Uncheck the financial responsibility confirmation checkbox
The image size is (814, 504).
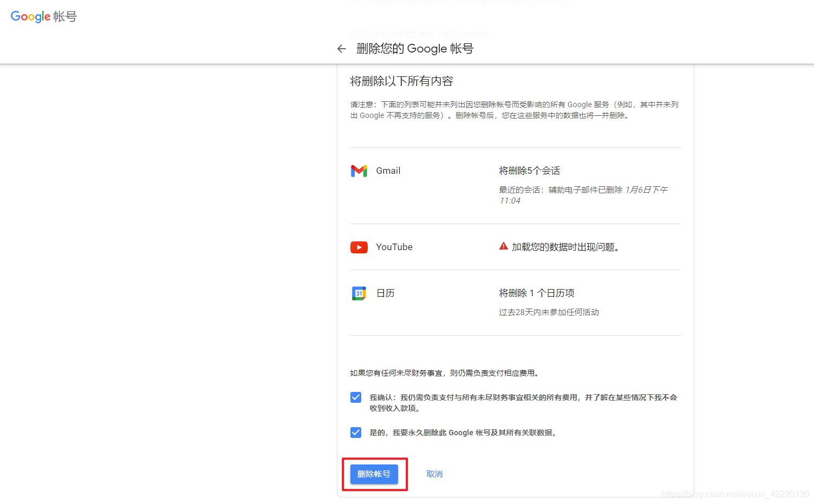tap(356, 397)
